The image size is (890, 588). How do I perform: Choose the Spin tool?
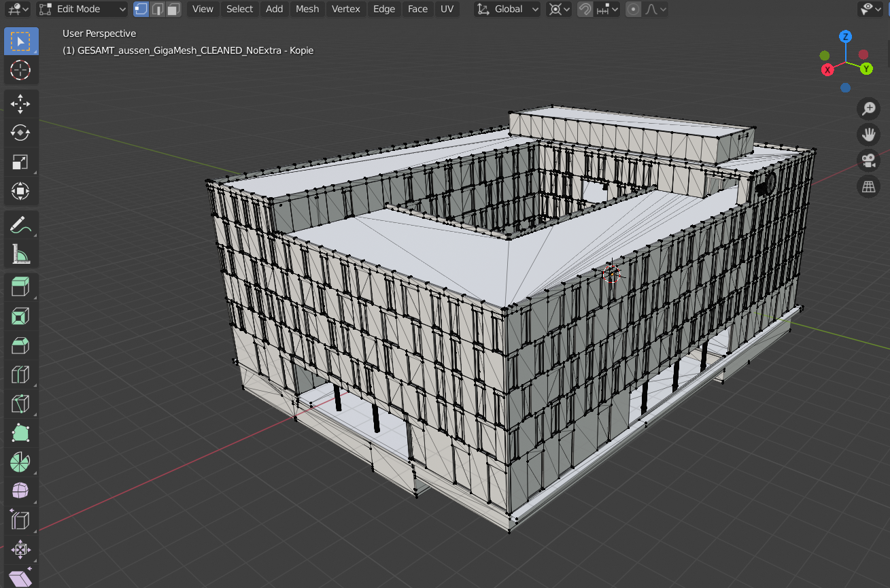(x=21, y=462)
